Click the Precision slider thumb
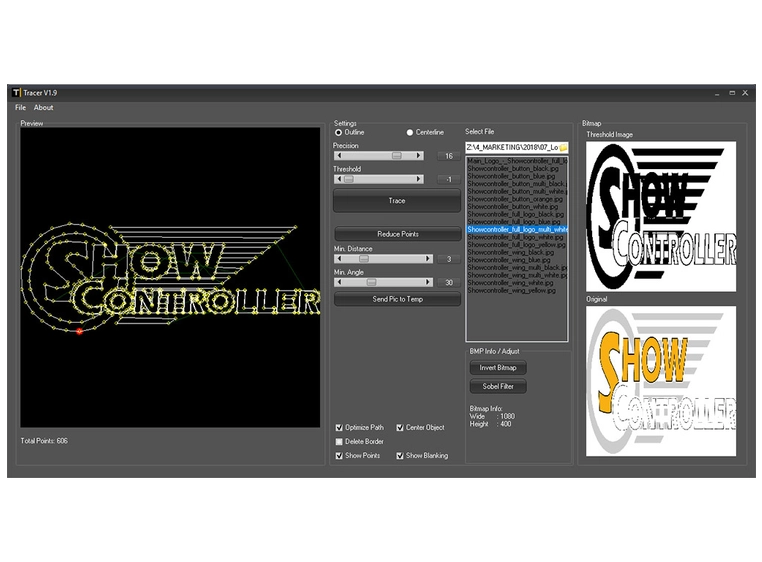 pos(397,156)
